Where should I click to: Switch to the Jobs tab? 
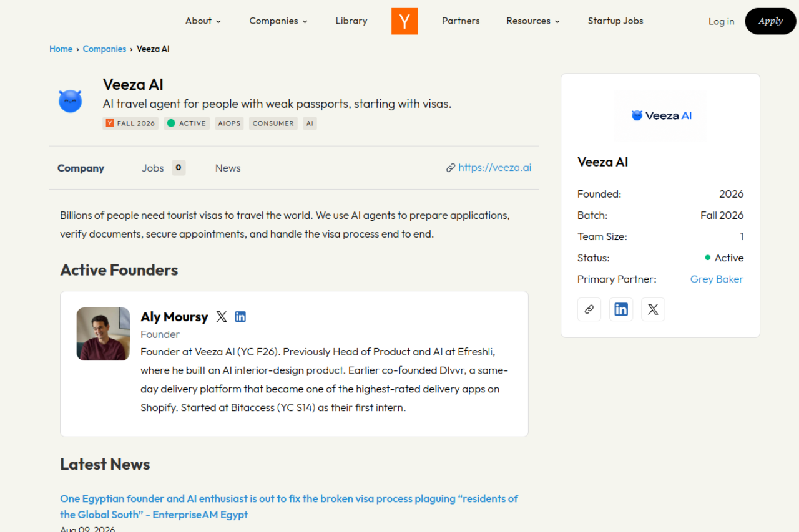(164, 168)
